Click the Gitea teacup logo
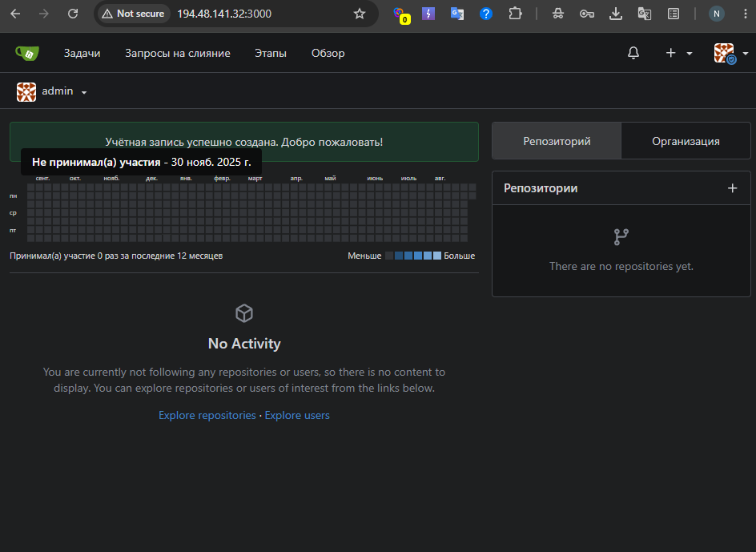This screenshot has height=552, width=756. click(x=27, y=53)
